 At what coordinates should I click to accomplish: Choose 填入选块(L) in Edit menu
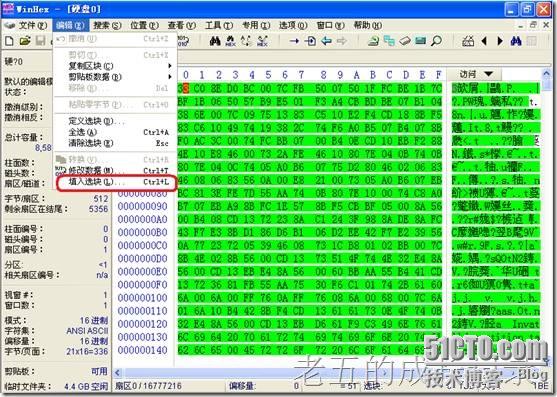(x=116, y=182)
